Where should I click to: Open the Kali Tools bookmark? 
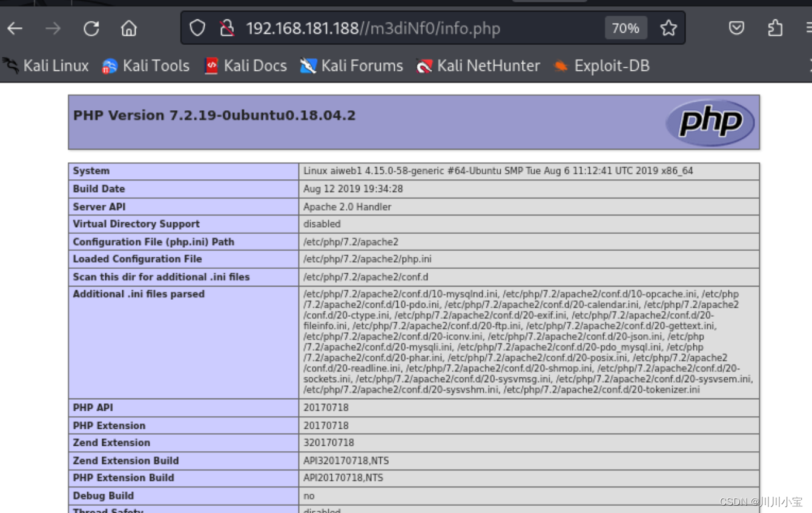pos(146,65)
